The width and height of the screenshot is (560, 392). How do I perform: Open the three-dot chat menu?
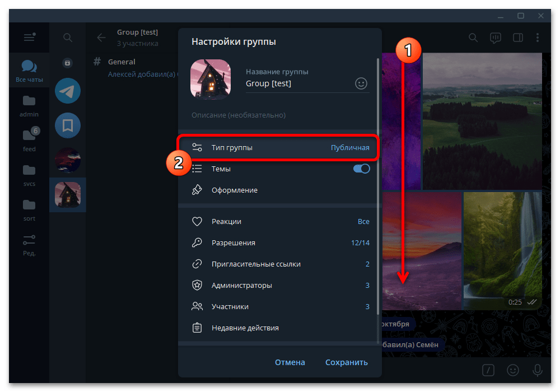pos(538,38)
